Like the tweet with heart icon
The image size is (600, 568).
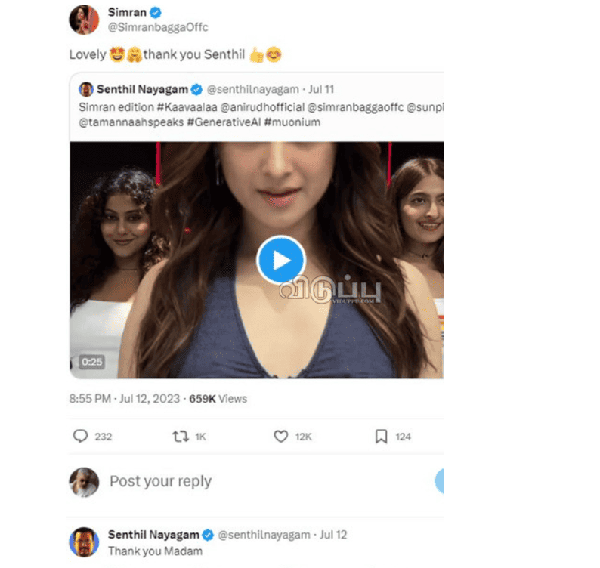point(281,436)
